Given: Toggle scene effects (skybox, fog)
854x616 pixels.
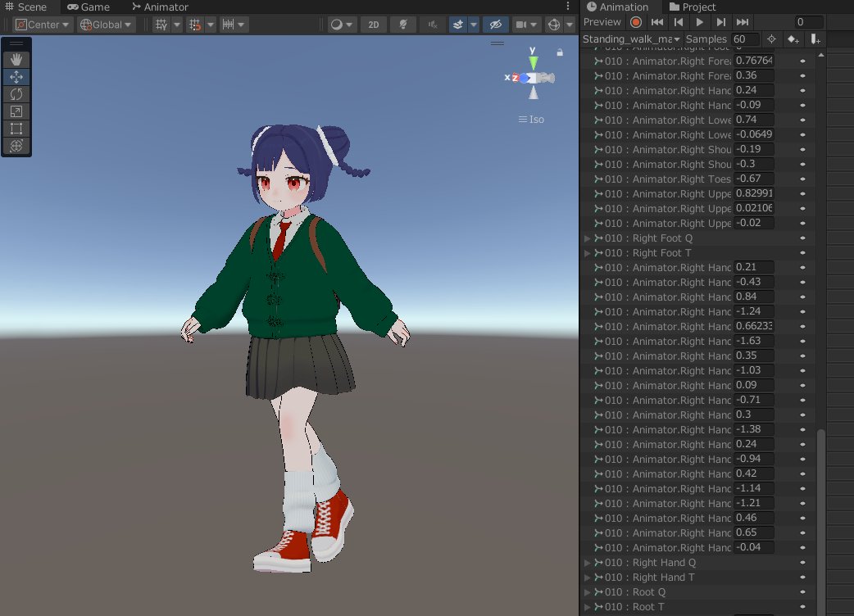Looking at the screenshot, I should coord(458,25).
